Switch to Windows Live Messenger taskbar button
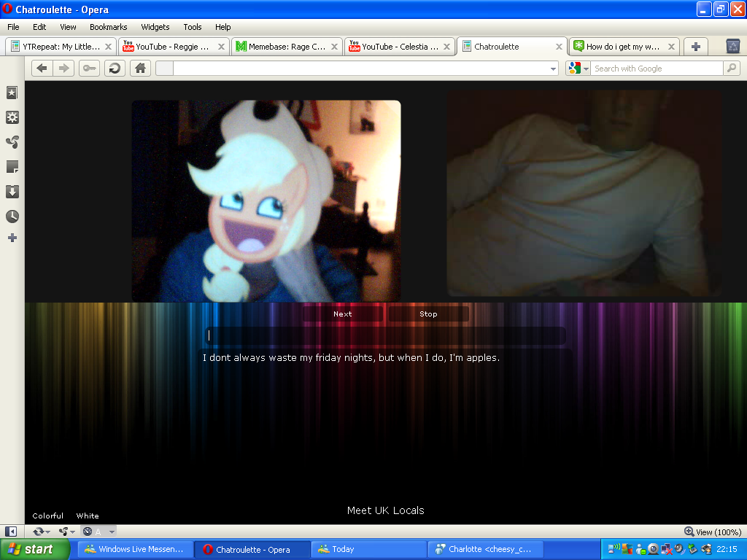The image size is (747, 560). (x=136, y=550)
